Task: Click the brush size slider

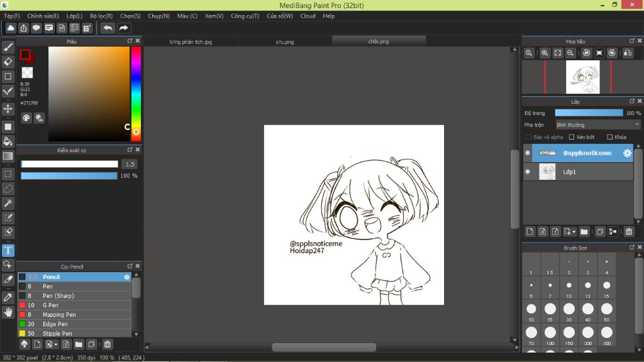Action: coord(69,164)
